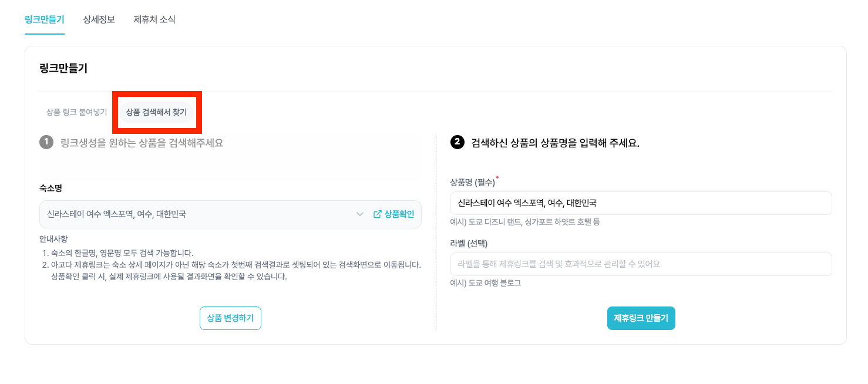The width and height of the screenshot is (868, 384).
Task: Click into the 라벨 (선택) input field
Action: [x=641, y=264]
